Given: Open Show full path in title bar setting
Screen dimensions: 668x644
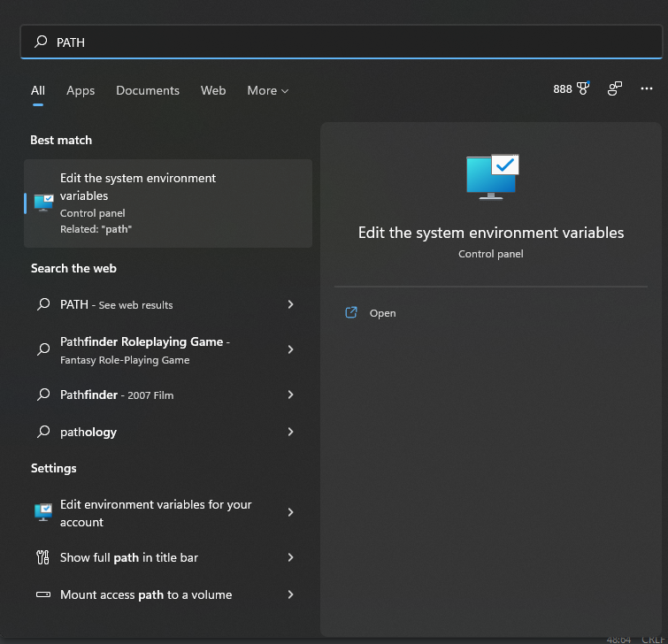Looking at the screenshot, I should tap(168, 557).
